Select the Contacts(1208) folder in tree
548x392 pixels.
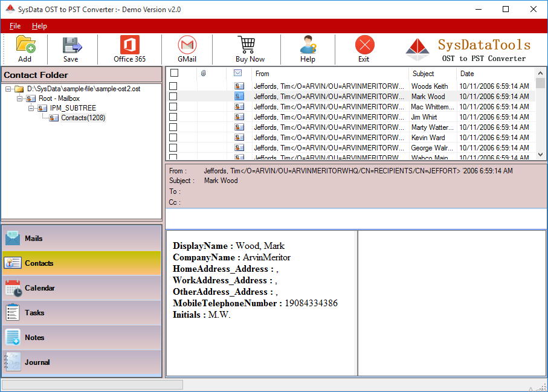83,118
